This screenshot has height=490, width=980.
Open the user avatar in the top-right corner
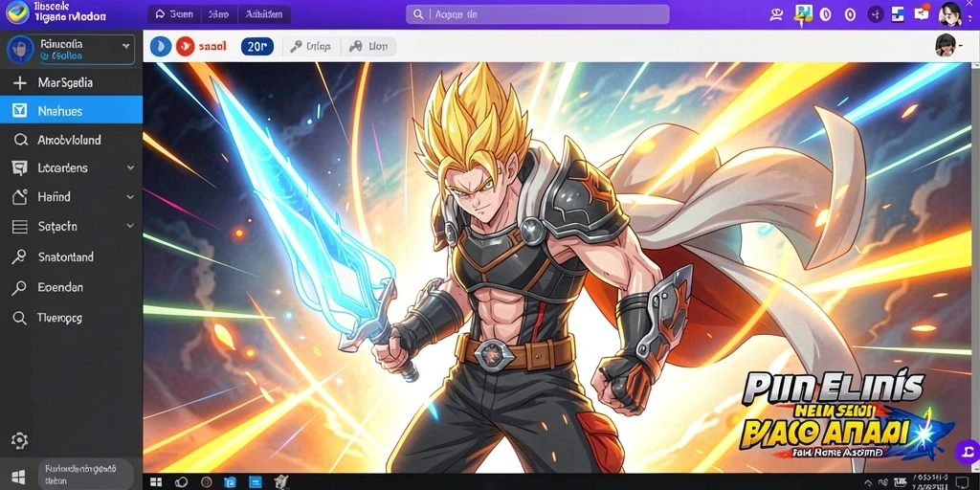coord(950,13)
